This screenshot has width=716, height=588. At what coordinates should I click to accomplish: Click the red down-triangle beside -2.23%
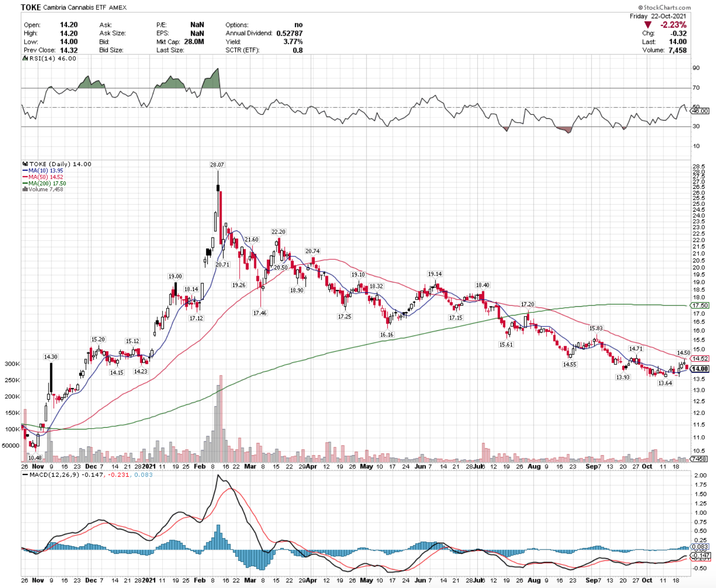coord(648,25)
